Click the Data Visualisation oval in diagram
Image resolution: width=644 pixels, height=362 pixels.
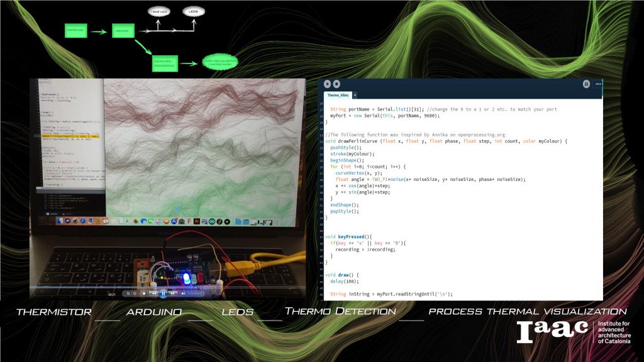220,62
